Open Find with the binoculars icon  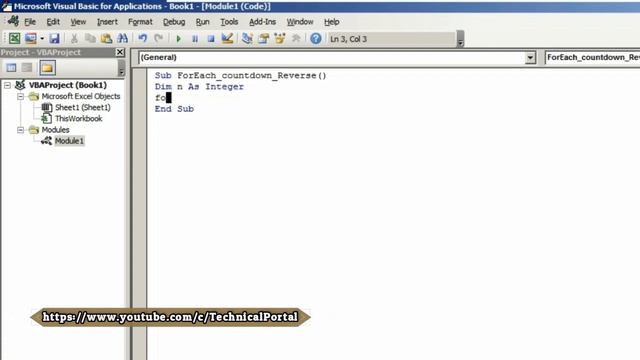click(122, 39)
